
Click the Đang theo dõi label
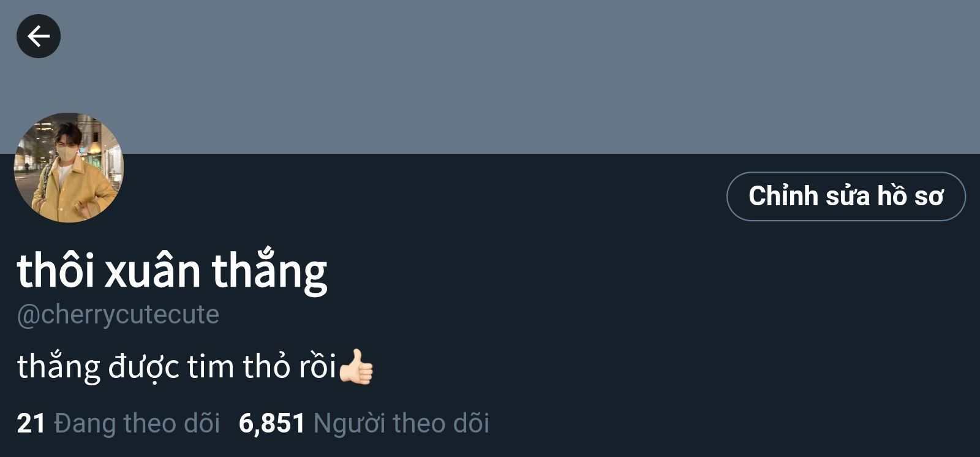pyautogui.click(x=137, y=423)
